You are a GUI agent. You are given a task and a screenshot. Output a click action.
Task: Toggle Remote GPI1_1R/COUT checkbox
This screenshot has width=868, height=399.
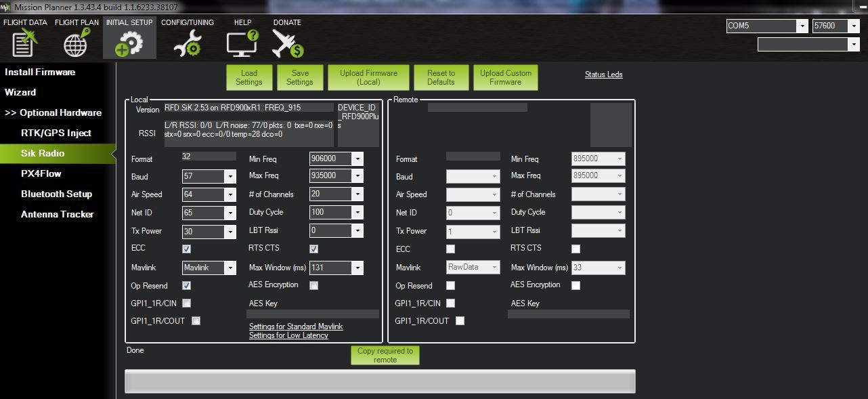[460, 321]
